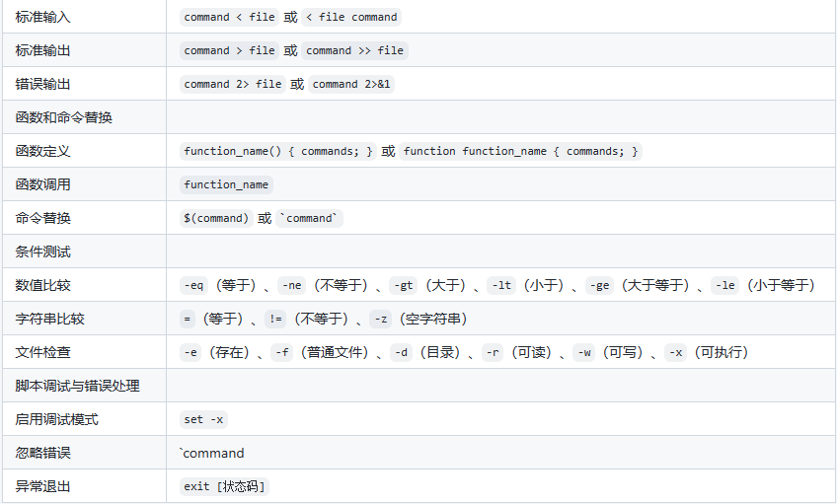The image size is (837, 504).
Task: Select the 忽略错误 row label
Action: coord(42,453)
